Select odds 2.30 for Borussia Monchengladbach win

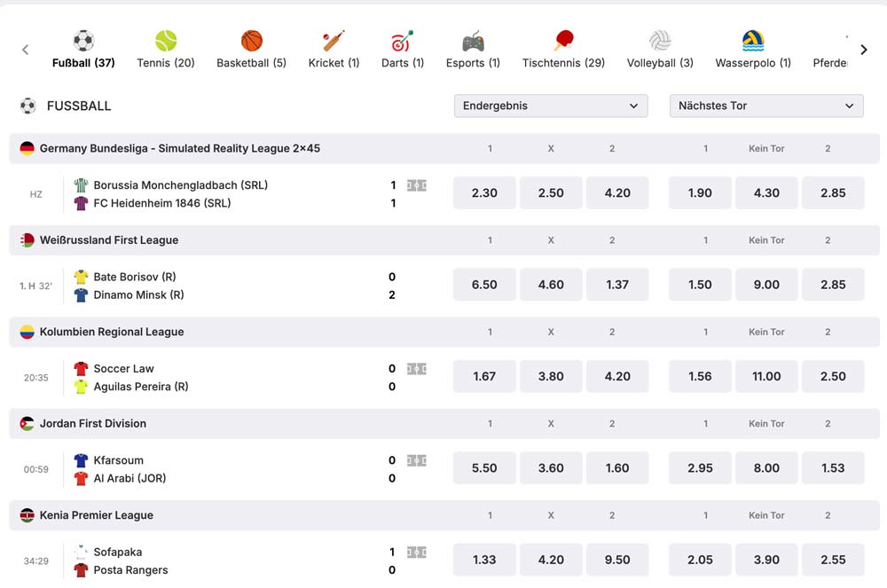(483, 192)
